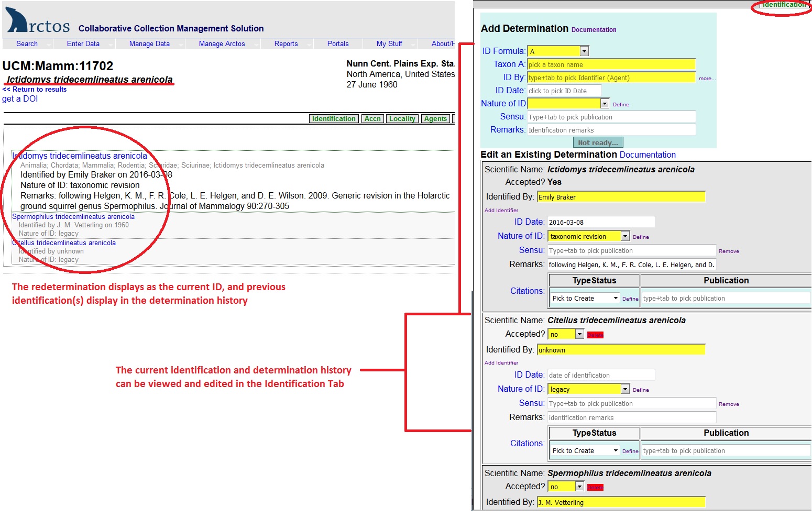
Task: Click the new Identification remarks field
Action: pyautogui.click(x=611, y=130)
